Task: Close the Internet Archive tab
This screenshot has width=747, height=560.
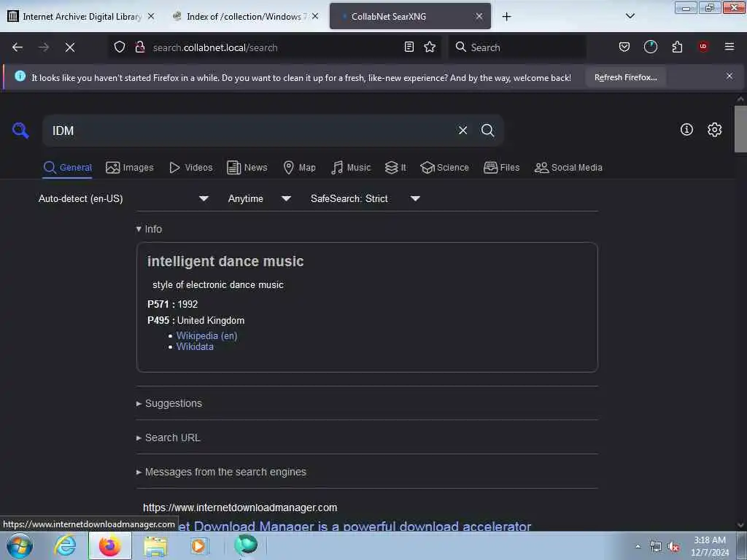Action: [x=151, y=16]
